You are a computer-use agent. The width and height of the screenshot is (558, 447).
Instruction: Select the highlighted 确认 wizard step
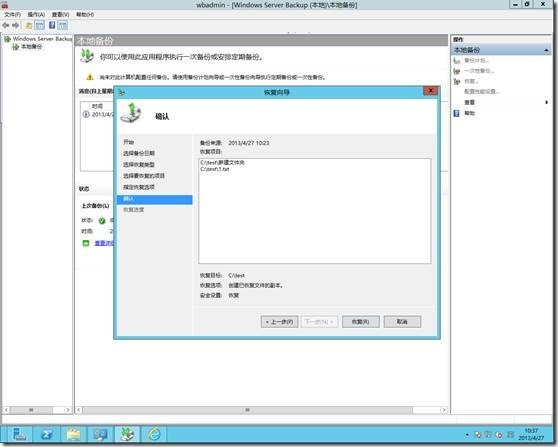pos(154,199)
